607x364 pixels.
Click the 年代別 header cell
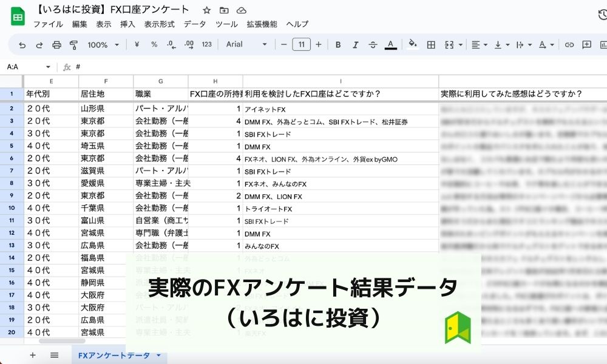[51, 94]
